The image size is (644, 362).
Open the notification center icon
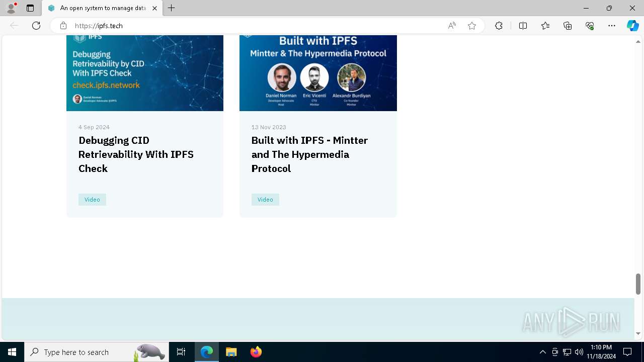coord(627,352)
